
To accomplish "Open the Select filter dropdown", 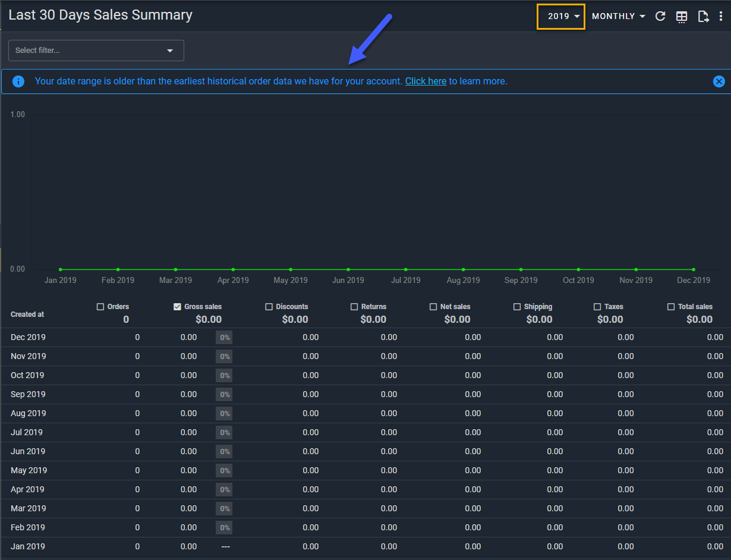I will pyautogui.click(x=96, y=51).
